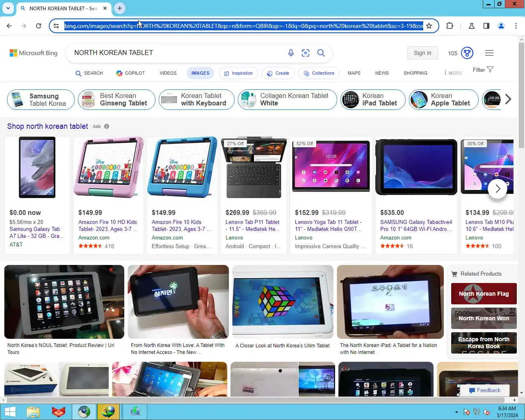Open Lenovo Tab P11 Tablet product link
The height and width of the screenshot is (420, 525).
(253, 226)
